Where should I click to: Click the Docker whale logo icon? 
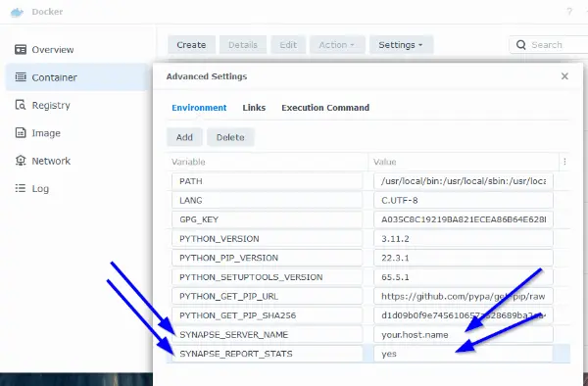[17, 13]
